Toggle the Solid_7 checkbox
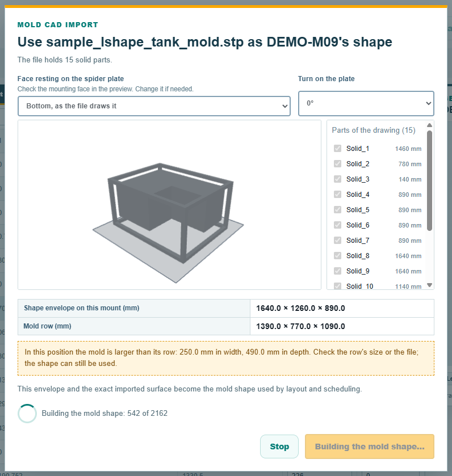This screenshot has width=452, height=476. coord(337,241)
